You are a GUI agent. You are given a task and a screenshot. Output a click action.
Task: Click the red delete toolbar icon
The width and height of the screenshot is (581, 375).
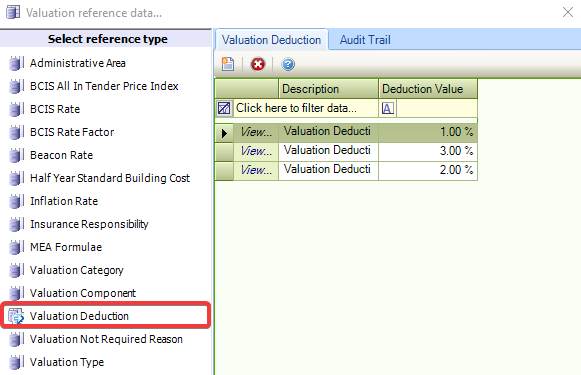point(258,64)
